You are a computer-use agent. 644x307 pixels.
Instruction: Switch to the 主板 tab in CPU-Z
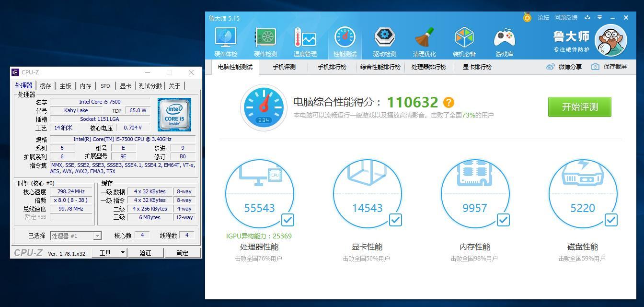point(65,86)
